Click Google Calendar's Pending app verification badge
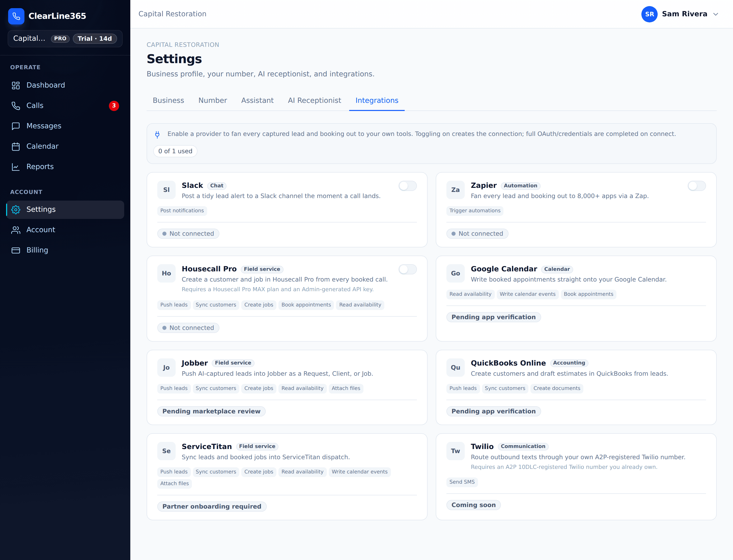This screenshot has width=733, height=560. pos(493,317)
